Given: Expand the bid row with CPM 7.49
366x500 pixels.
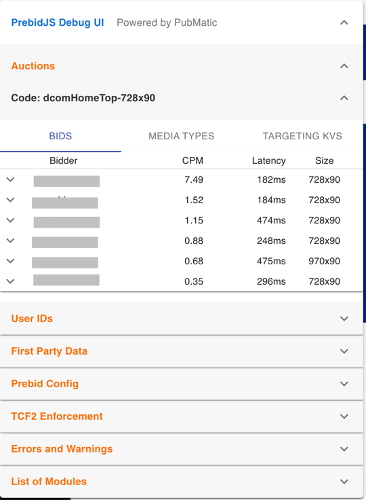Looking at the screenshot, I should [x=11, y=180].
